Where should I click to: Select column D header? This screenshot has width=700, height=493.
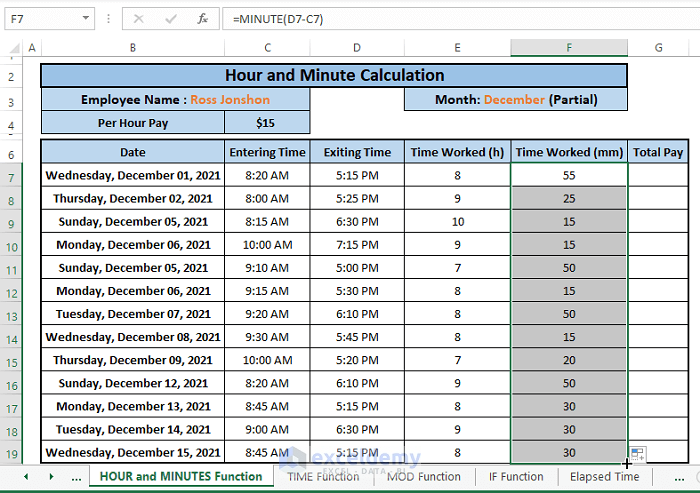coord(357,48)
